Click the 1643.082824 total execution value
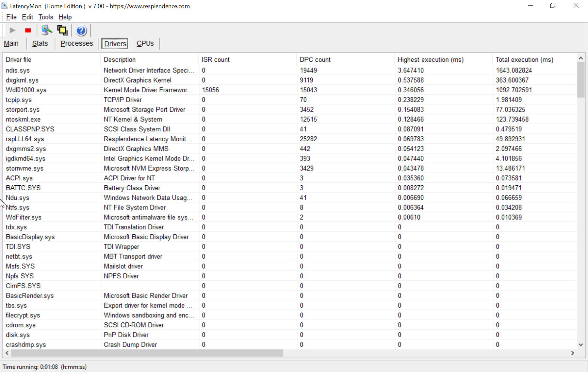 point(514,70)
